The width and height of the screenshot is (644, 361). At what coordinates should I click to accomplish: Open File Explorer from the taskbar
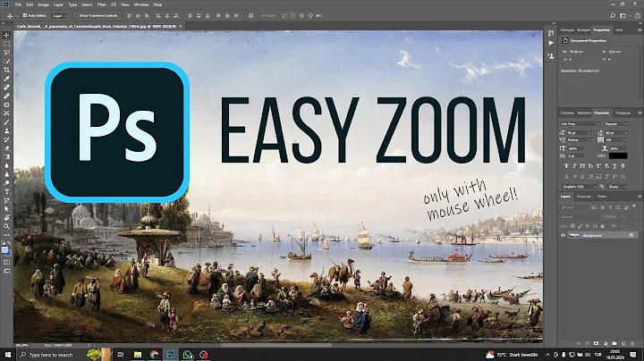coord(138,355)
